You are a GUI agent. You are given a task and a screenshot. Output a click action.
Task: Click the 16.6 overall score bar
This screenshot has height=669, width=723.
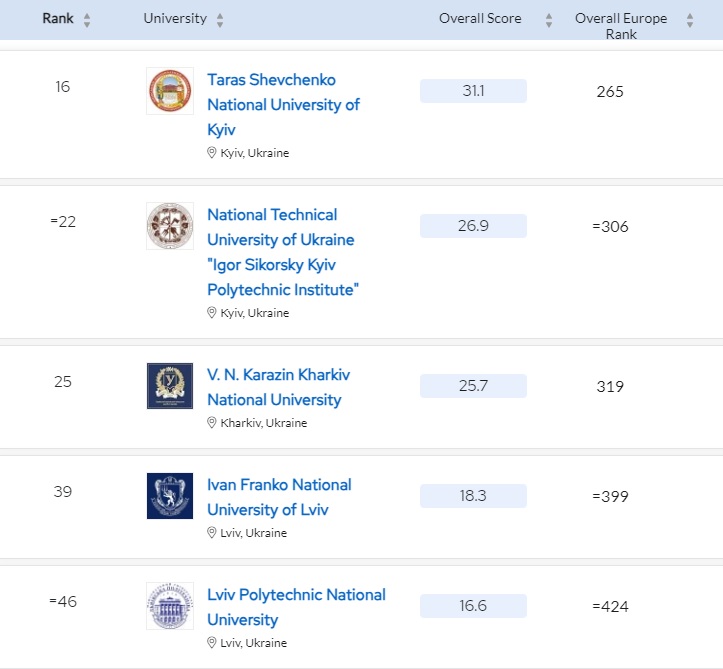[x=473, y=606]
